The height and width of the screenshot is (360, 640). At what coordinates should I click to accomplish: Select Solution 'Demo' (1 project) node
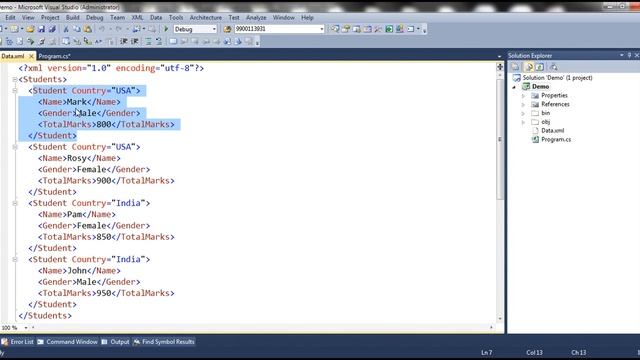tap(557, 78)
